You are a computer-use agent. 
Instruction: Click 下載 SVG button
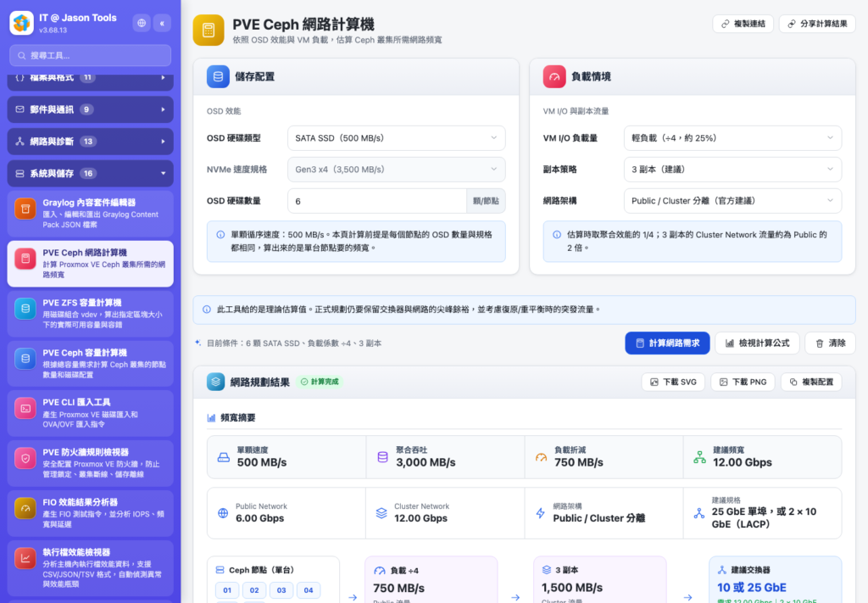(x=673, y=382)
